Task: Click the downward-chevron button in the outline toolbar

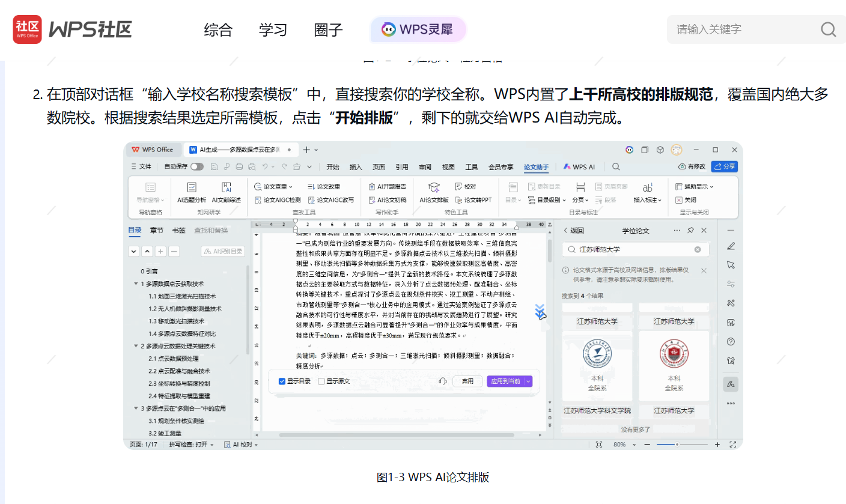Action: (x=133, y=252)
